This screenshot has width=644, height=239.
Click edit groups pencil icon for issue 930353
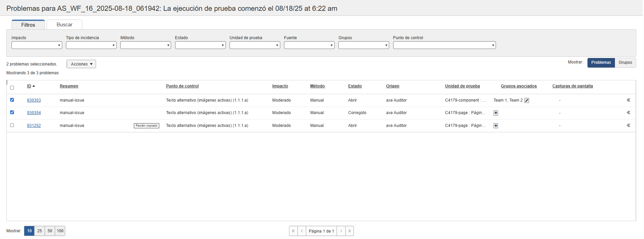(x=526, y=100)
